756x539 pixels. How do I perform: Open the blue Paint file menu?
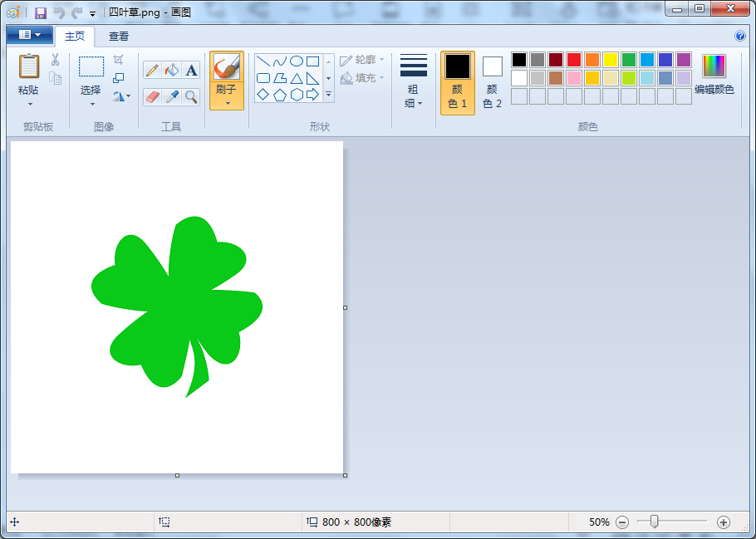point(29,35)
